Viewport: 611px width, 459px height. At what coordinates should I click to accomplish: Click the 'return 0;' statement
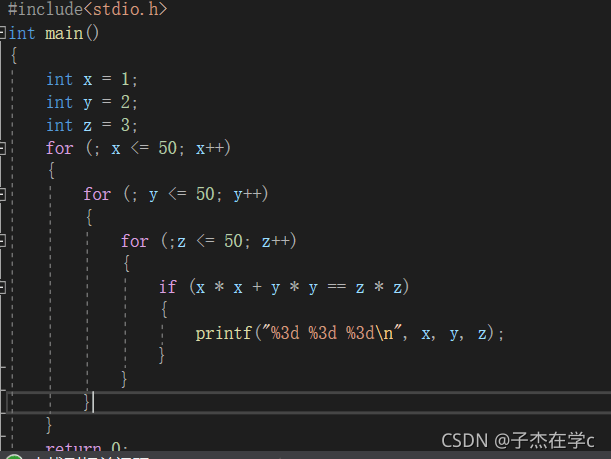click(87, 446)
